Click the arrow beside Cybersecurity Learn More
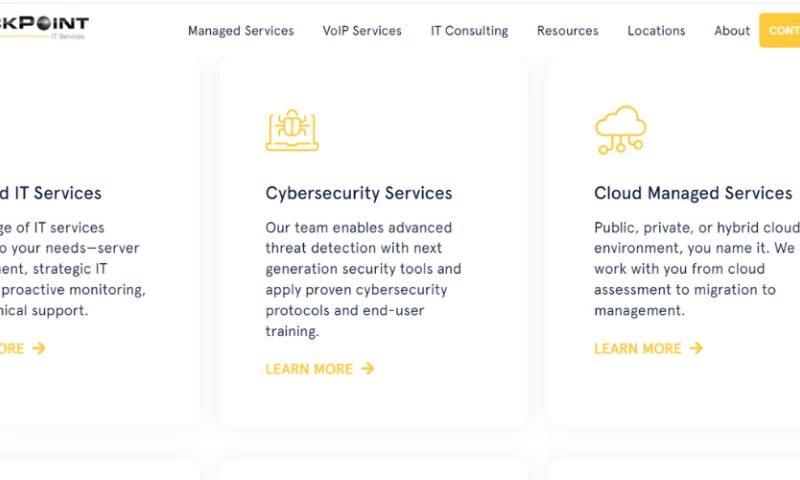 [x=368, y=369]
